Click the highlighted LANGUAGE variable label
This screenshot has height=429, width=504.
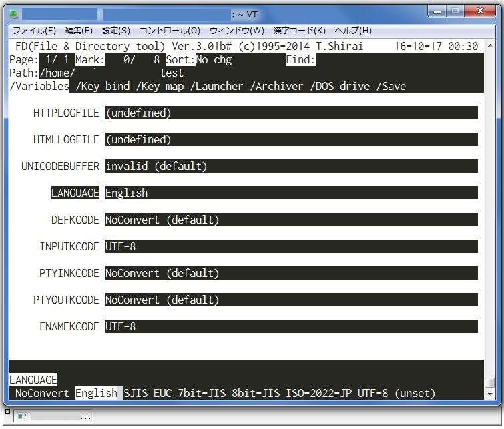[x=75, y=193]
